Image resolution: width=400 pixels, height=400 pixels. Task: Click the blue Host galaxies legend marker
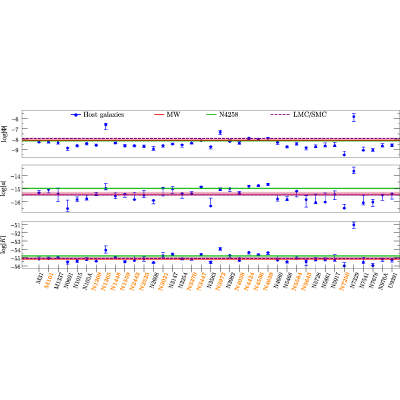(x=76, y=115)
